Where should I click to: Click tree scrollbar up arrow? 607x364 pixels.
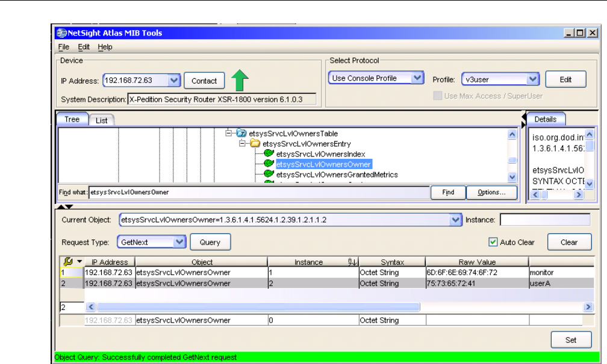512,134
